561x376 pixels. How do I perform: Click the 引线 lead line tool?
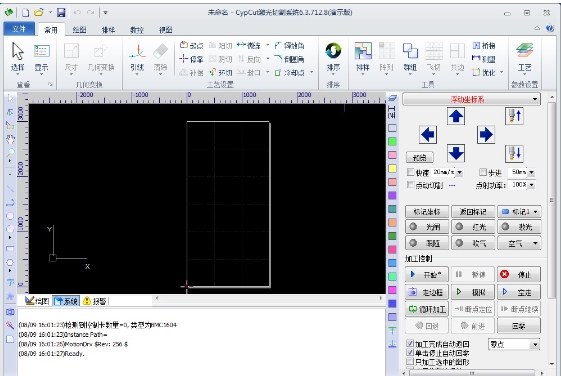(x=137, y=57)
